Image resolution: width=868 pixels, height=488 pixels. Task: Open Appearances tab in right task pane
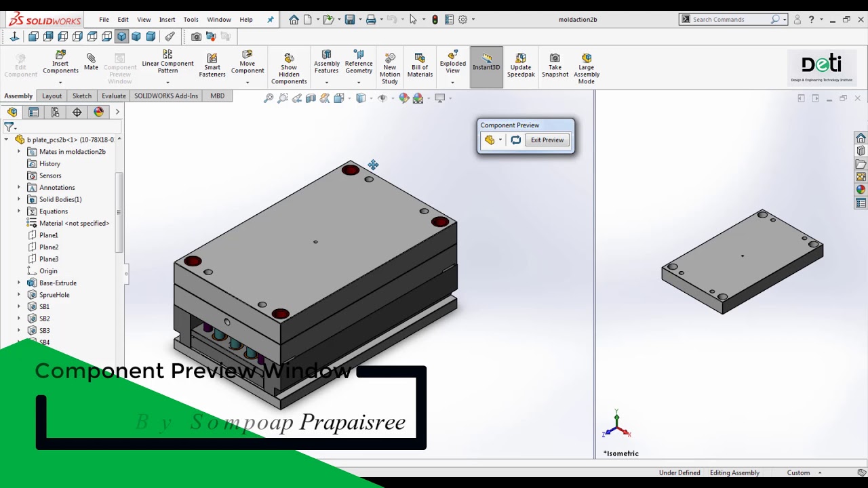(x=861, y=190)
